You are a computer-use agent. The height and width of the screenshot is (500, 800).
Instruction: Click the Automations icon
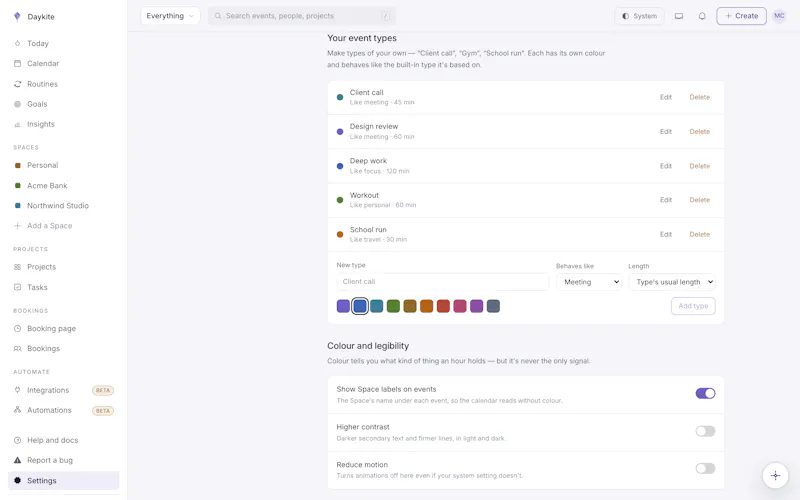(x=17, y=410)
